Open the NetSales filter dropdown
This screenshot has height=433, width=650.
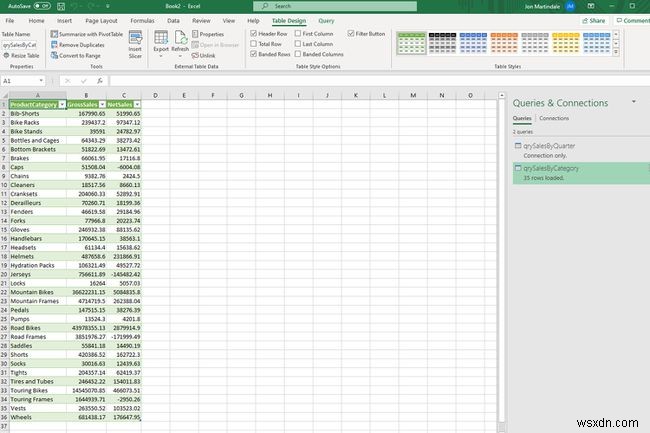(137, 104)
